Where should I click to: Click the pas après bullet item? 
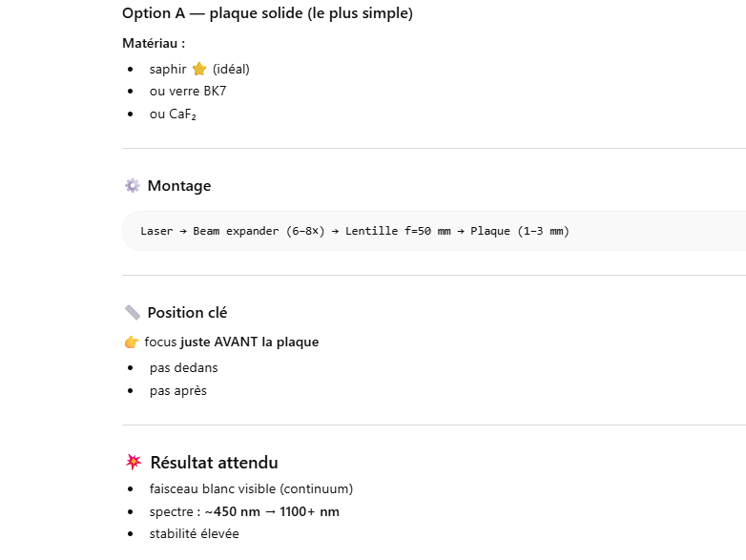click(178, 391)
